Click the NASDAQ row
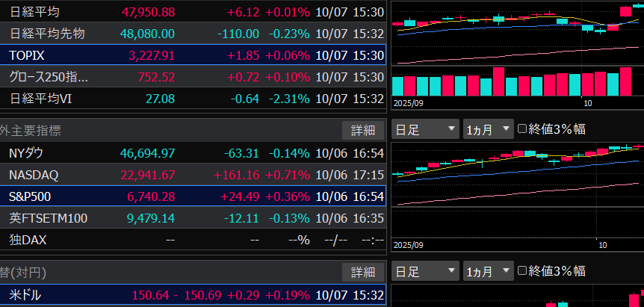 tap(193, 175)
